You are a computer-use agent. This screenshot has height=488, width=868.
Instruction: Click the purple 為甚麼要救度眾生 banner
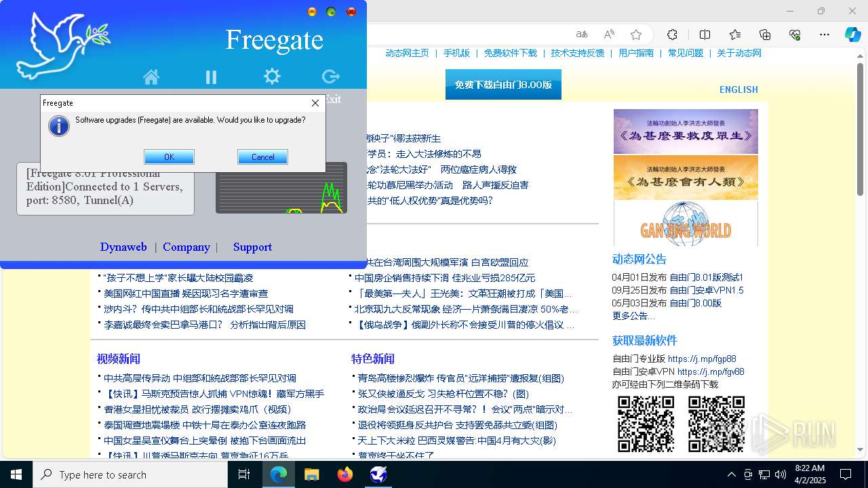(x=686, y=131)
